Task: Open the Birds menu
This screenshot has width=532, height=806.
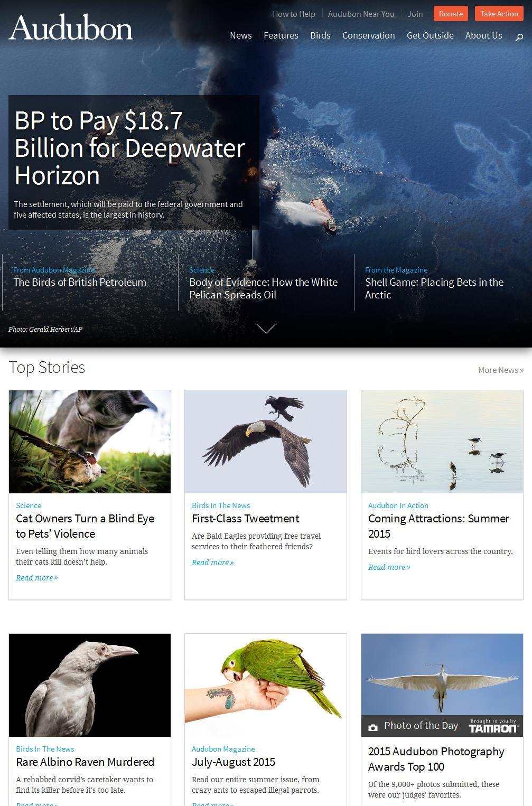Action: click(320, 35)
